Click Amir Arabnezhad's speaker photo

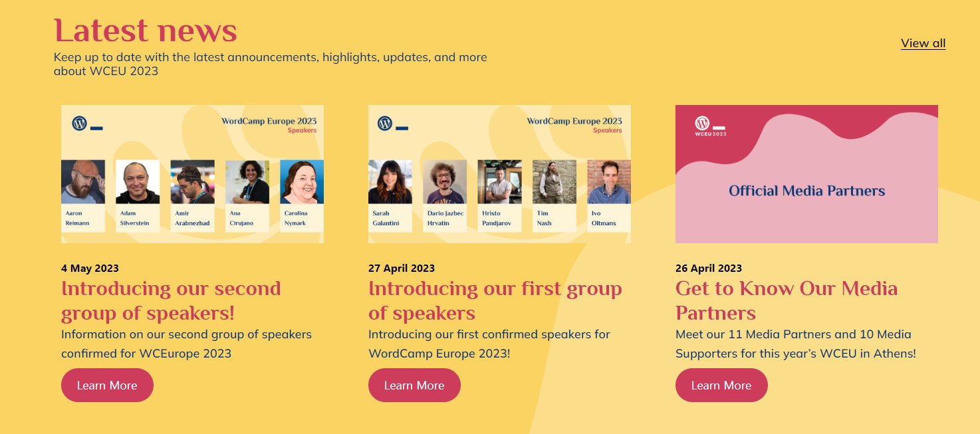point(192,181)
